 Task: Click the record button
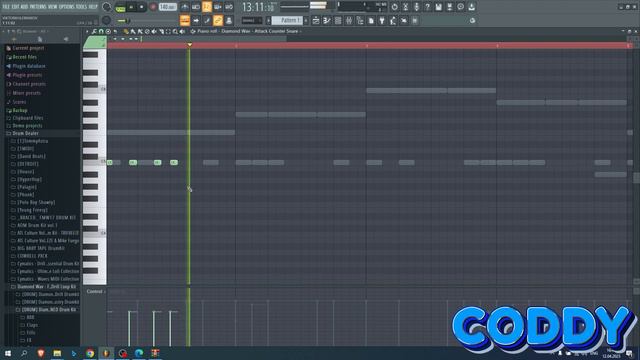click(x=153, y=7)
